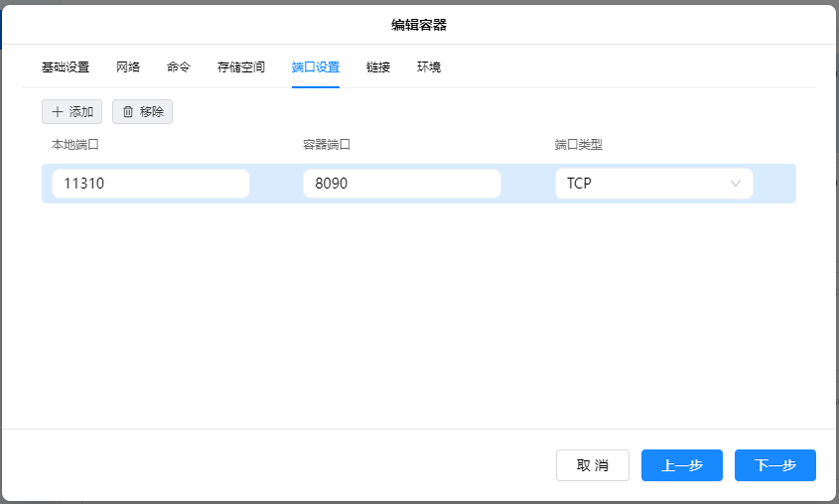Proceed with the 下一步 button

pos(775,465)
